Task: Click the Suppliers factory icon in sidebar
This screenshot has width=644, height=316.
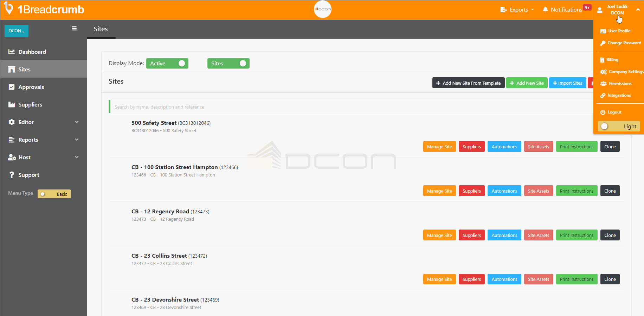Action: [12, 104]
